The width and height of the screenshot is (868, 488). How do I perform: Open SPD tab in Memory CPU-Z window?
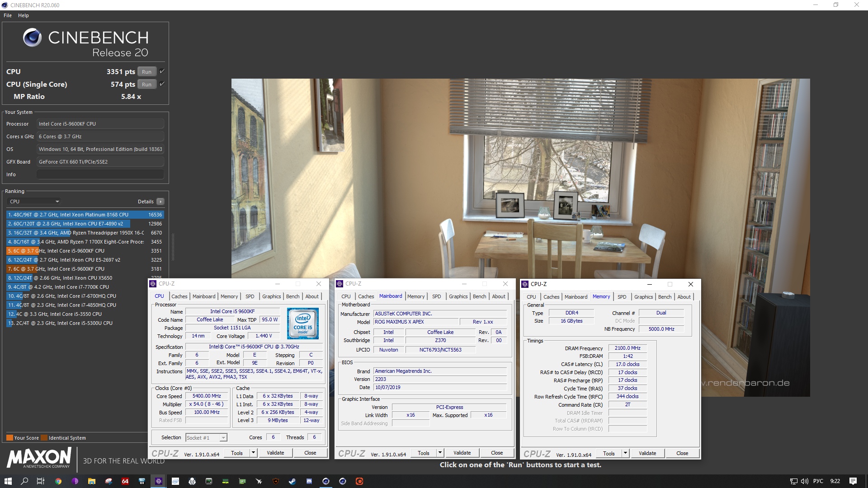coord(622,297)
